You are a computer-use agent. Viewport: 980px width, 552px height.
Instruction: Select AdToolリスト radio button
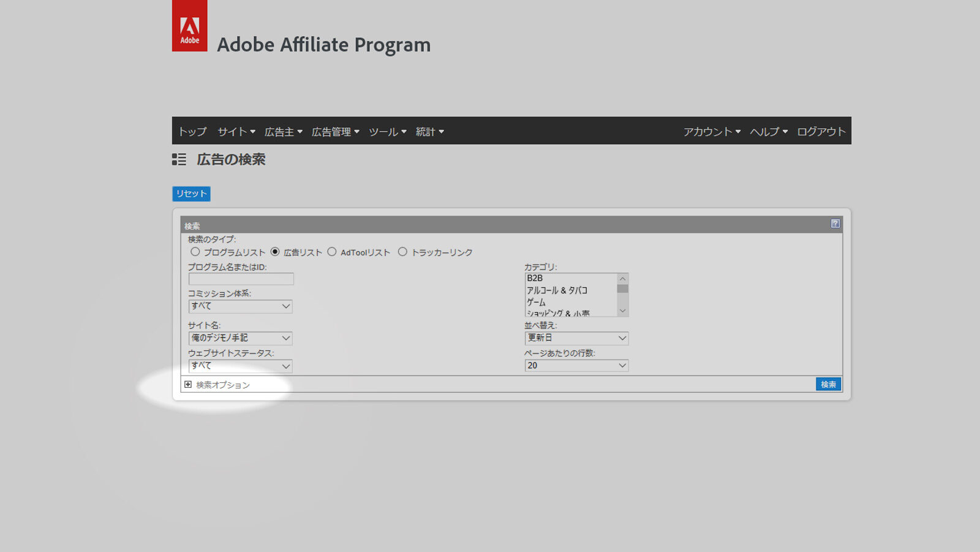point(332,252)
